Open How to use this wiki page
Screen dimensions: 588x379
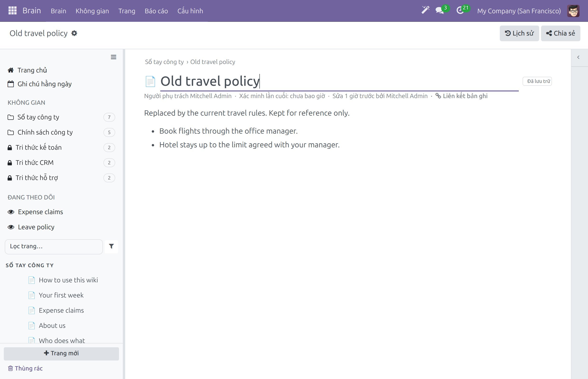68,280
